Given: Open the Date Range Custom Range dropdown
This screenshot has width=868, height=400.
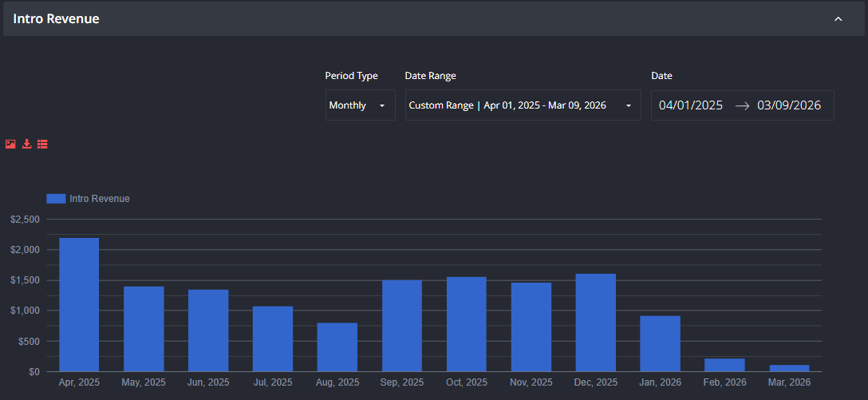Looking at the screenshot, I should tap(523, 105).
